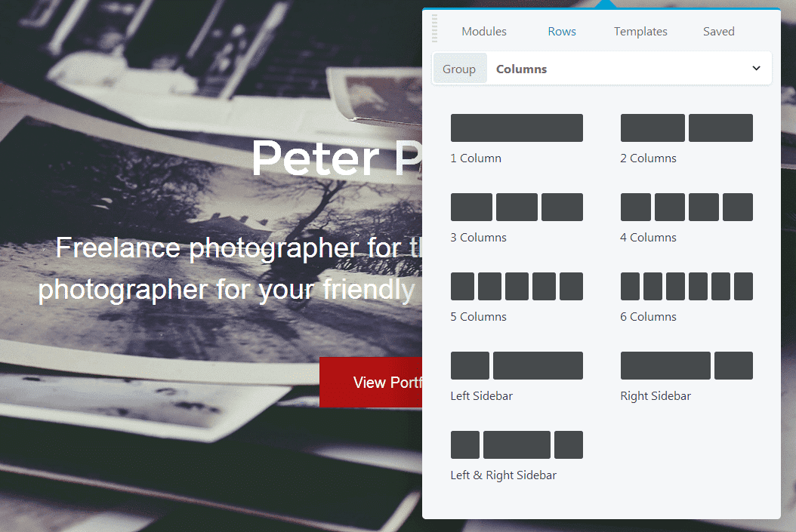The width and height of the screenshot is (796, 532).
Task: Choose the Left & Right Sidebar layout icon
Action: tap(517, 444)
